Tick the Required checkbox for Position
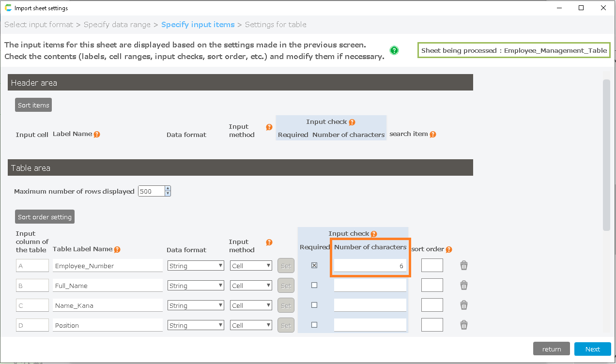Image resolution: width=616 pixels, height=364 pixels. (x=314, y=325)
